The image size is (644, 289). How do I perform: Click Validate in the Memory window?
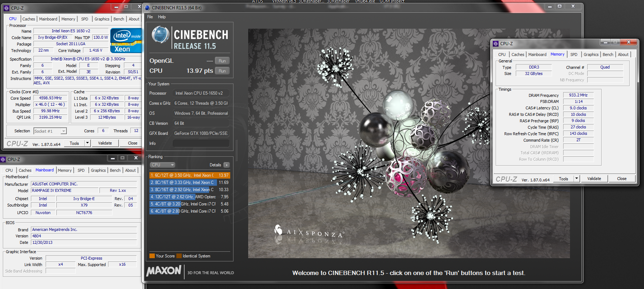coord(594,179)
